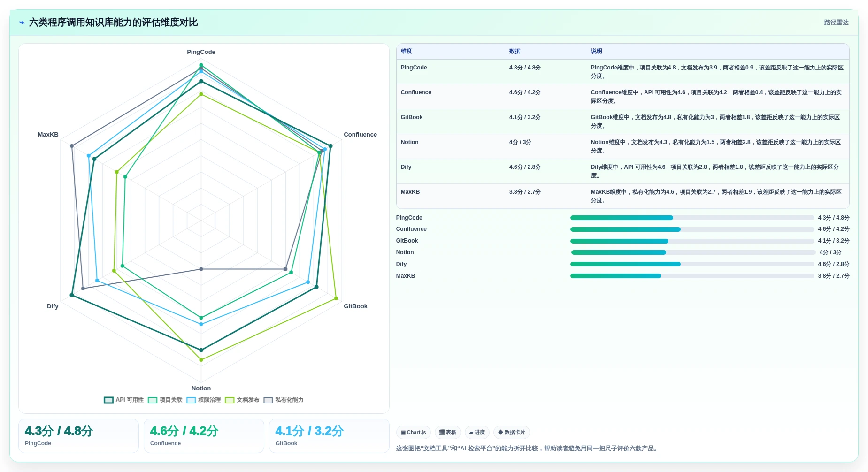Screen dimensions: 868x472
Task: Click the 数据 column header
Action: tap(515, 52)
